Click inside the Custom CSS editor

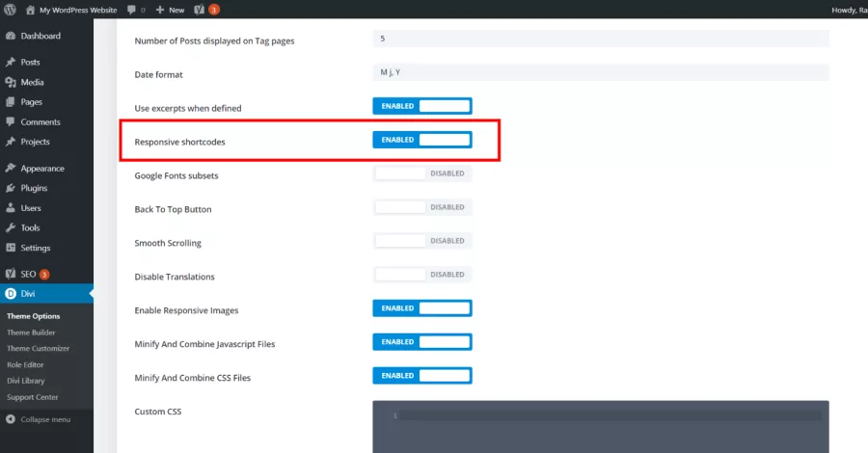pos(601,426)
